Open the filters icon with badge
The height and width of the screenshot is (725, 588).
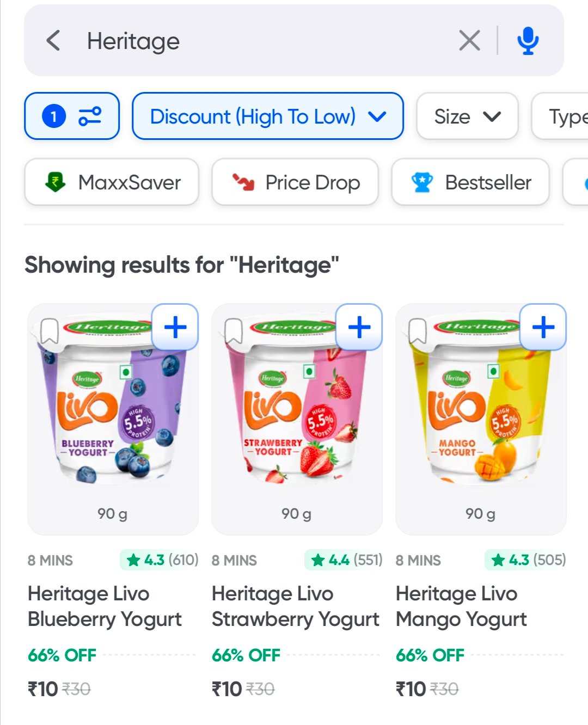click(x=72, y=116)
